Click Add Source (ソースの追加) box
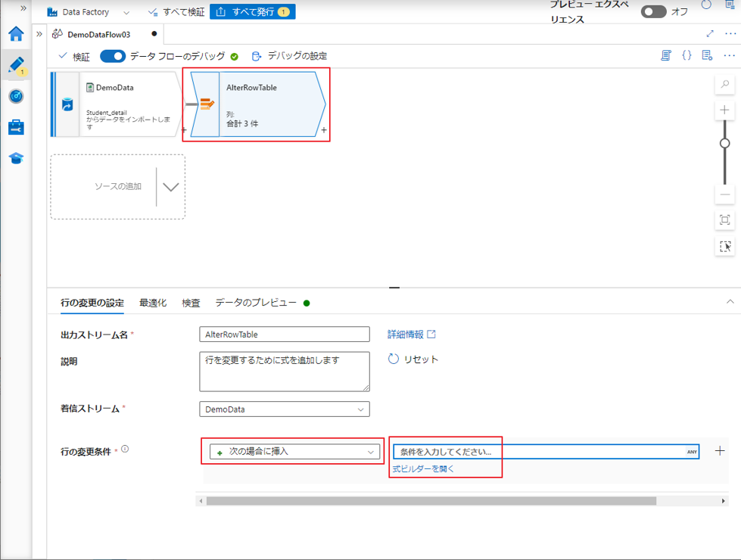Screen dimensions: 741x560 click(117, 187)
